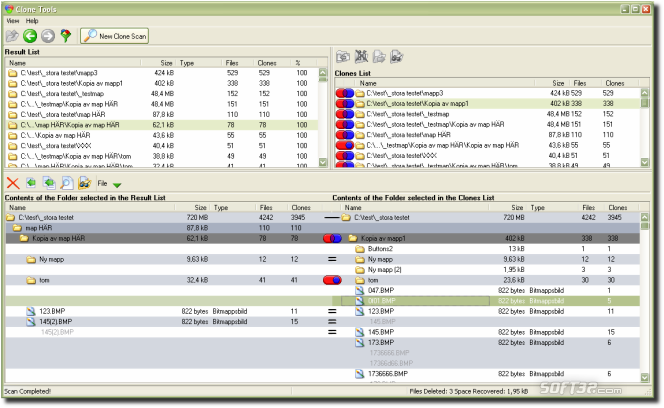The image size is (664, 408).
Task: Click the folder with binoculars icon in lower toolbar
Action: pyautogui.click(x=85, y=183)
